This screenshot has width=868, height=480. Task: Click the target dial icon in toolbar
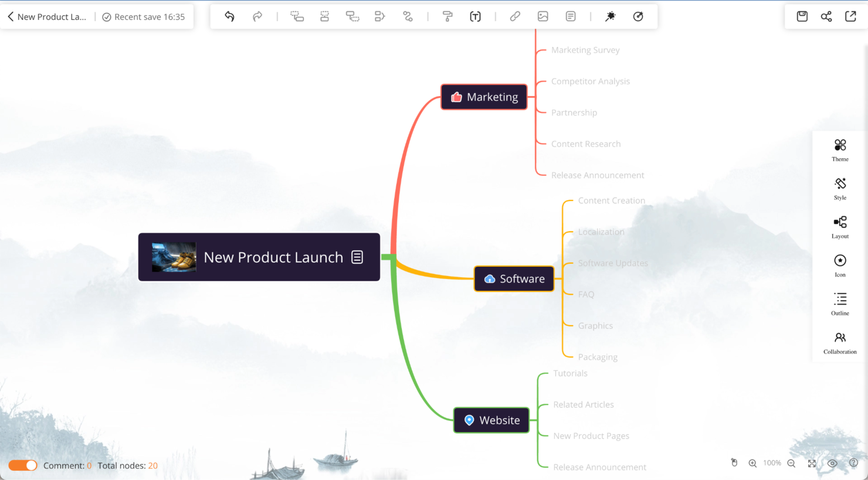[x=638, y=16]
